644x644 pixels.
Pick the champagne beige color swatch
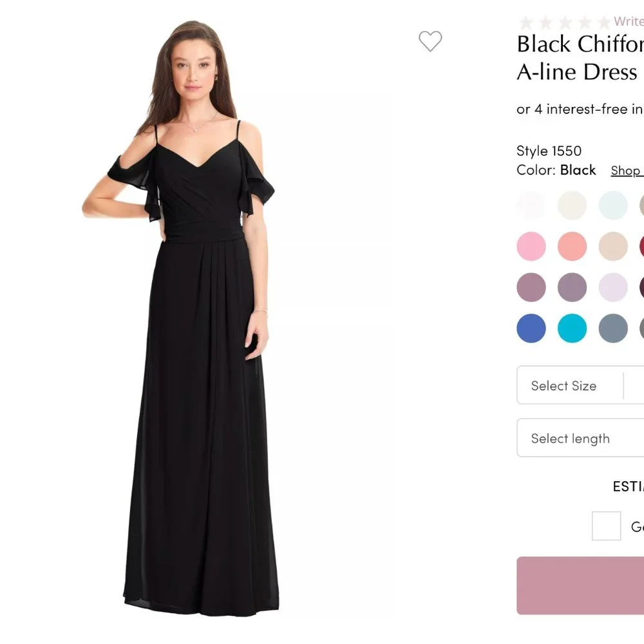coord(613,247)
